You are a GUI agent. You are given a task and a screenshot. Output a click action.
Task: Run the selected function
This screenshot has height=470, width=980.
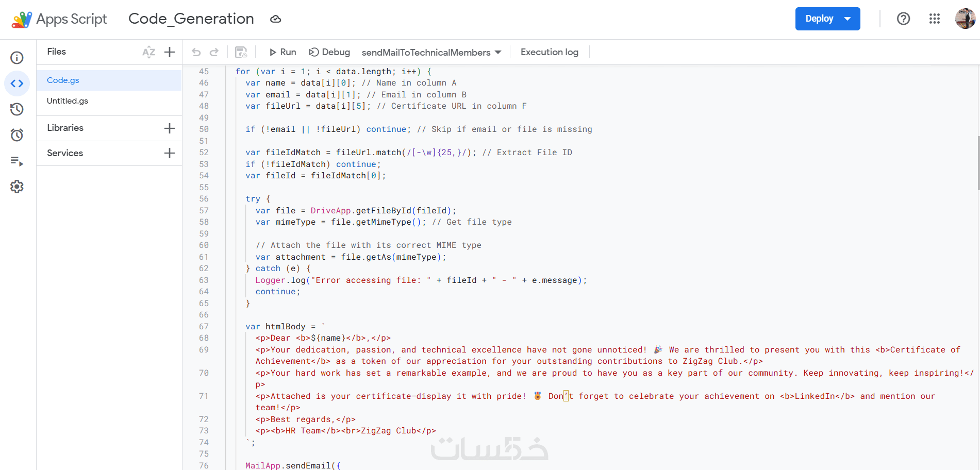tap(283, 52)
